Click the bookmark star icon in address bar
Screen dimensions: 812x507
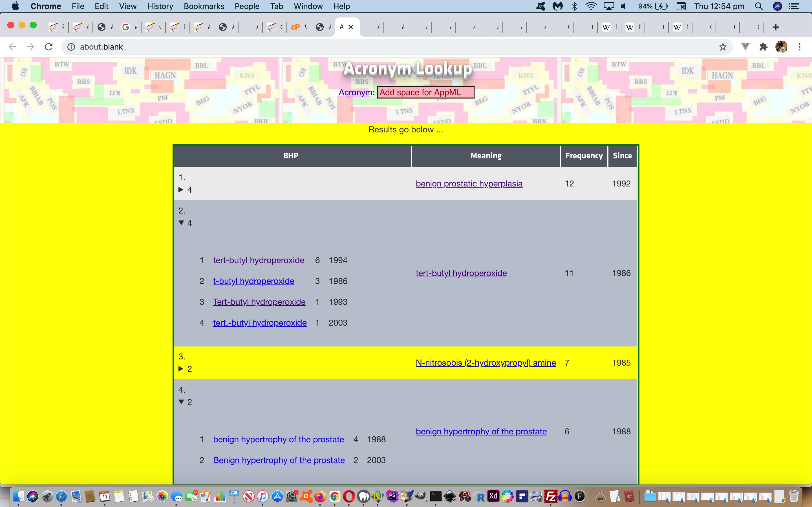tap(723, 47)
